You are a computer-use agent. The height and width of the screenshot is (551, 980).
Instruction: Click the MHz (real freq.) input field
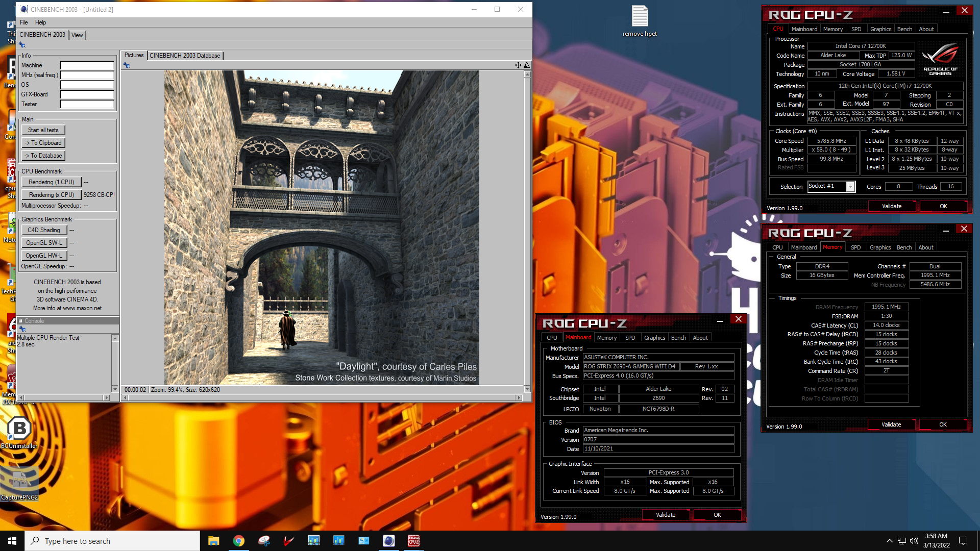click(87, 75)
